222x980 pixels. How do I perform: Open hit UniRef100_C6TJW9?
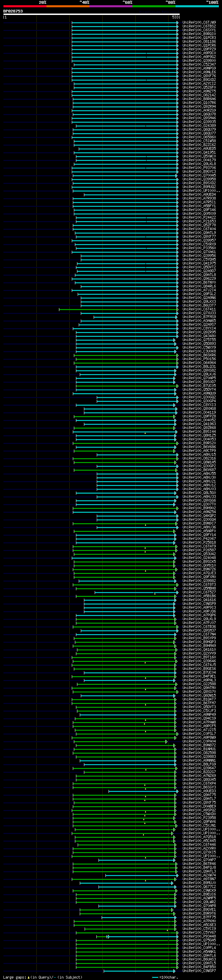point(199,23)
